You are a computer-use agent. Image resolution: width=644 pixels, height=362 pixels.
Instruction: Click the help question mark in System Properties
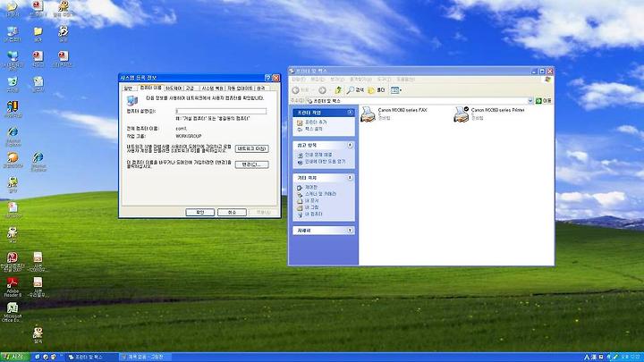coord(268,78)
